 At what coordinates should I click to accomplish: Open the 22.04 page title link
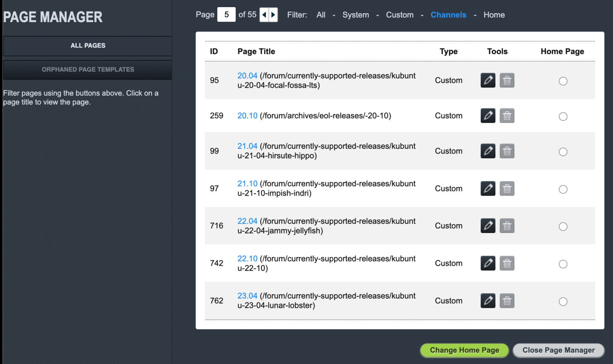(x=247, y=221)
